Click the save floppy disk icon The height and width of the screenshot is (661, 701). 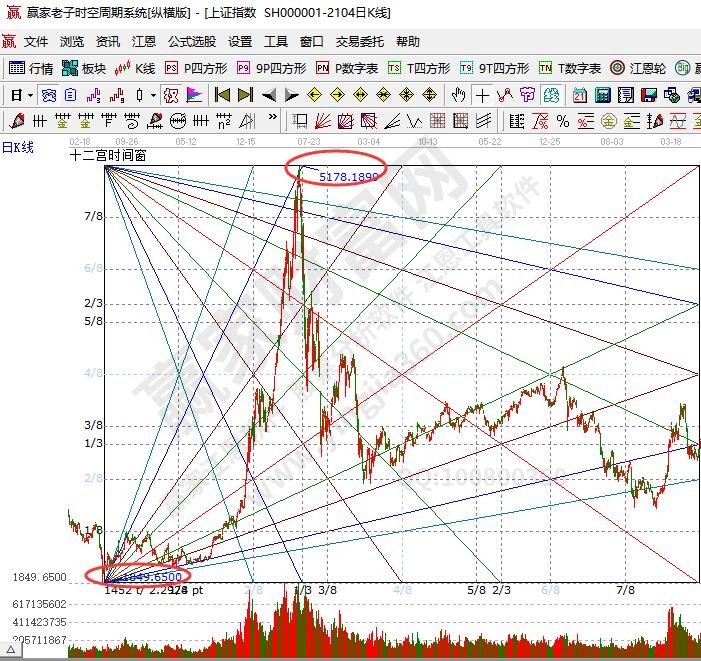647,95
